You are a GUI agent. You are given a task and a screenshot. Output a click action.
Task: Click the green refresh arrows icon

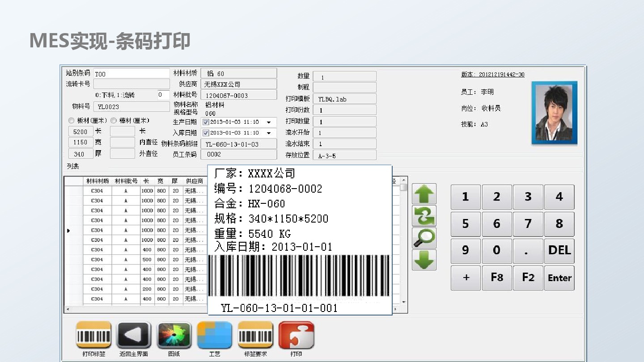pos(424,216)
